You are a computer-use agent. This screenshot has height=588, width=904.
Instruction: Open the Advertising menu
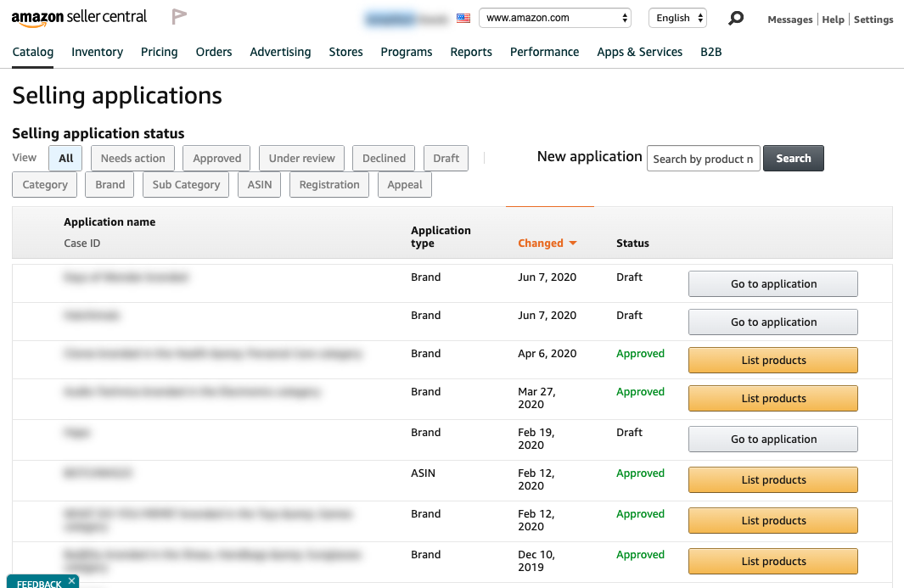point(280,52)
